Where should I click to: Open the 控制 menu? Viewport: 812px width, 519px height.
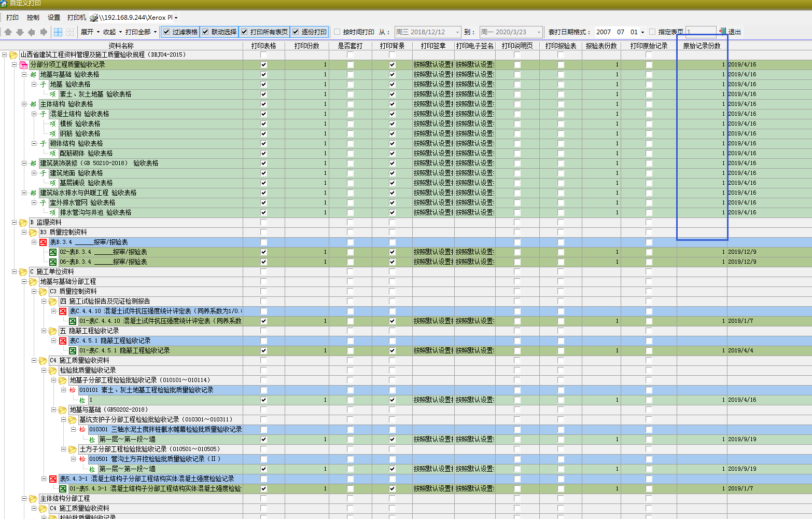point(33,18)
